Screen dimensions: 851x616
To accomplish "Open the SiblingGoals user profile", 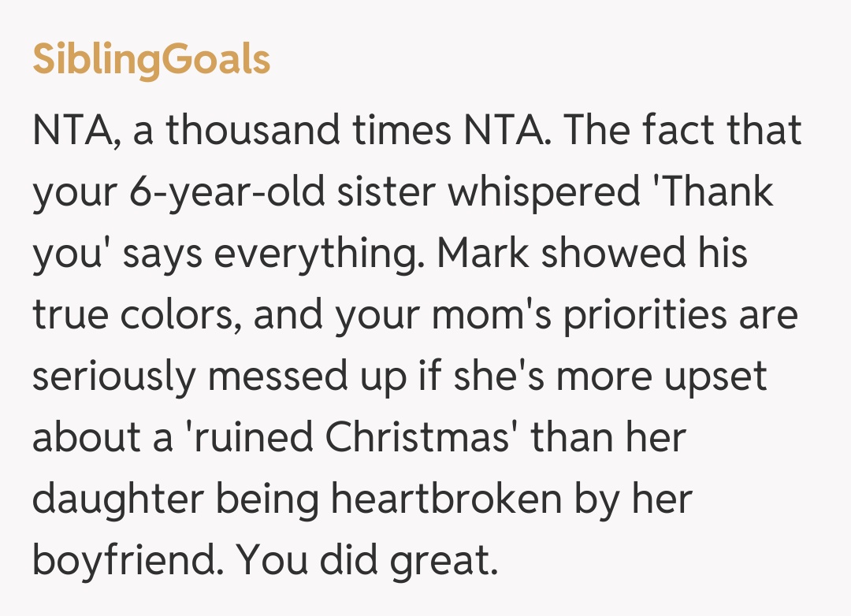I will 151,60.
